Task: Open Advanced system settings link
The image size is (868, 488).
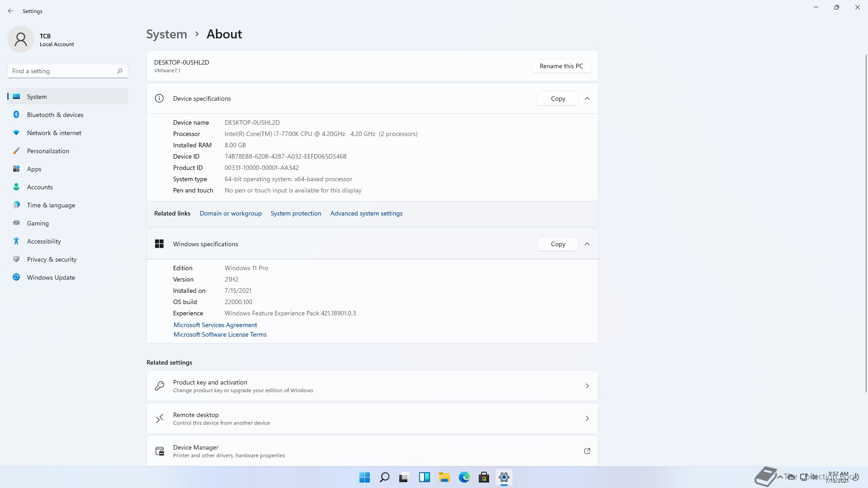Action: pos(366,213)
